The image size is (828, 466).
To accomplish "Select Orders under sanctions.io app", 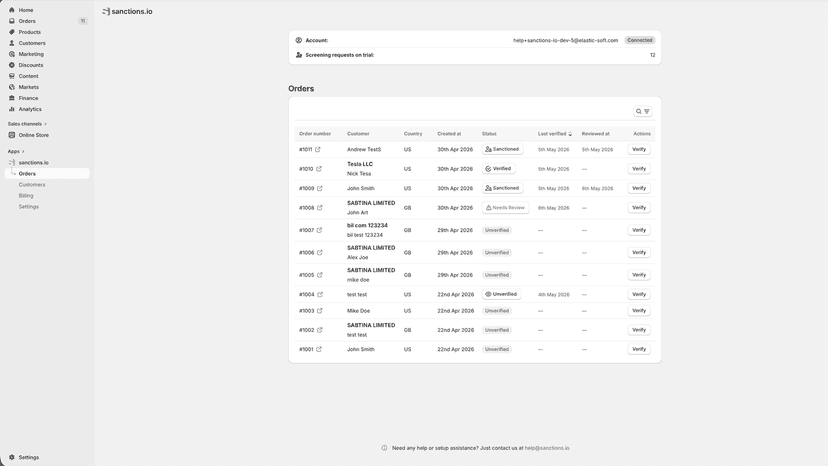I will (x=47, y=174).
